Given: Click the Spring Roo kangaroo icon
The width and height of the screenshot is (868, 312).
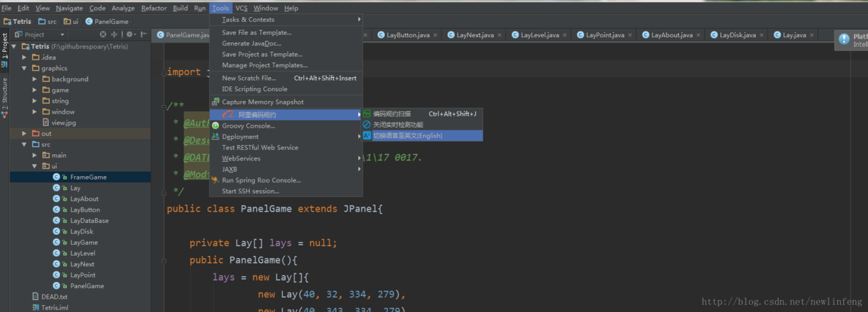Looking at the screenshot, I should [216, 180].
